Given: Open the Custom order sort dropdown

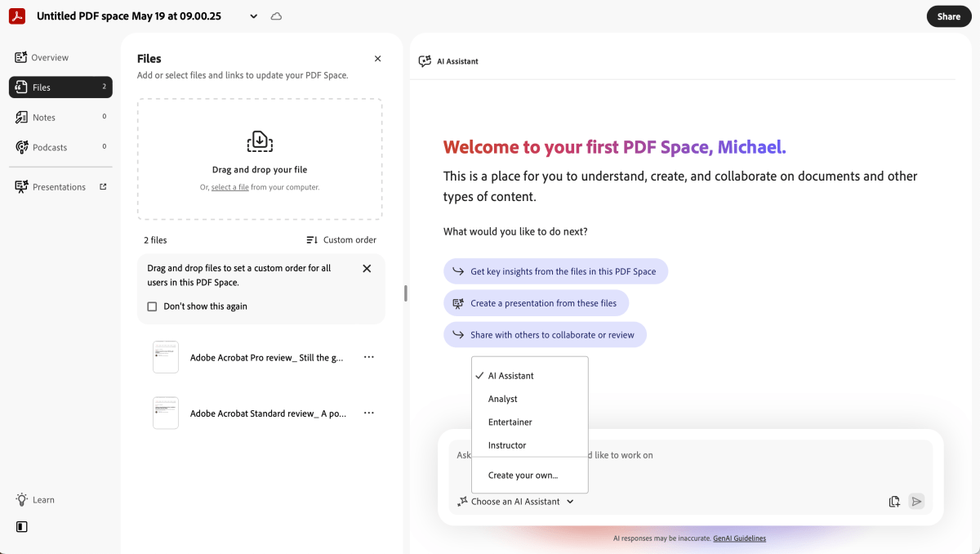Looking at the screenshot, I should click(341, 239).
